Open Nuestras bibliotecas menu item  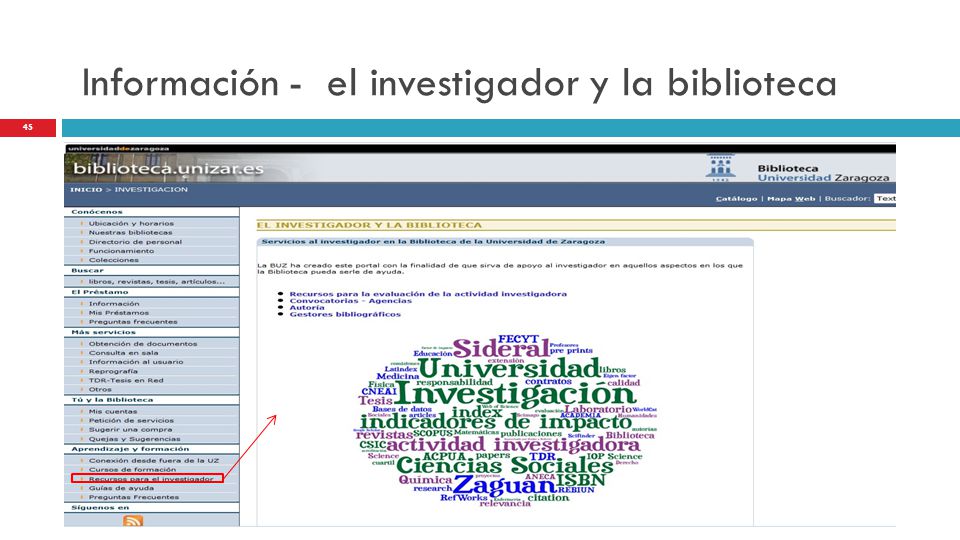pos(130,233)
